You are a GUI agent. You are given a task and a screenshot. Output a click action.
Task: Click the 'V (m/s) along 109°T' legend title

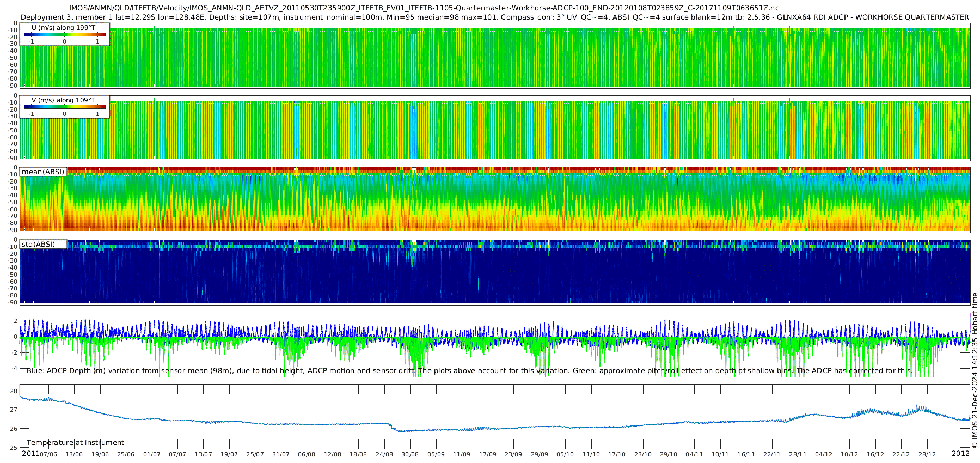[63, 100]
